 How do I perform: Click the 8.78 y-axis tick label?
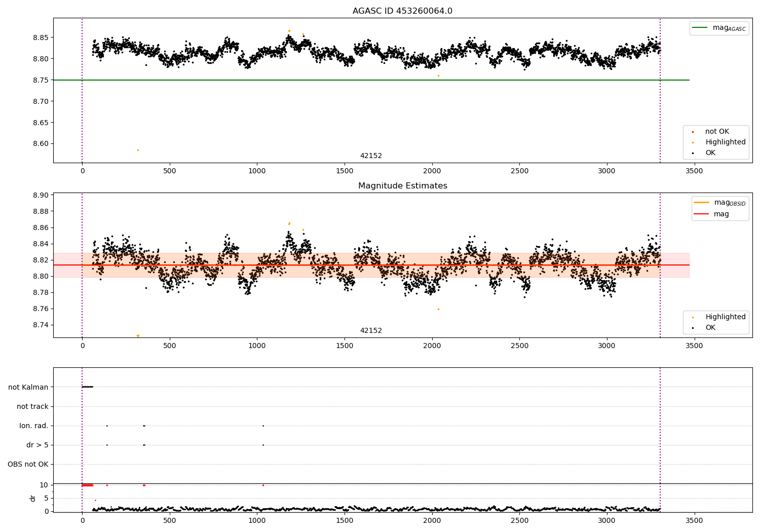click(x=41, y=292)
